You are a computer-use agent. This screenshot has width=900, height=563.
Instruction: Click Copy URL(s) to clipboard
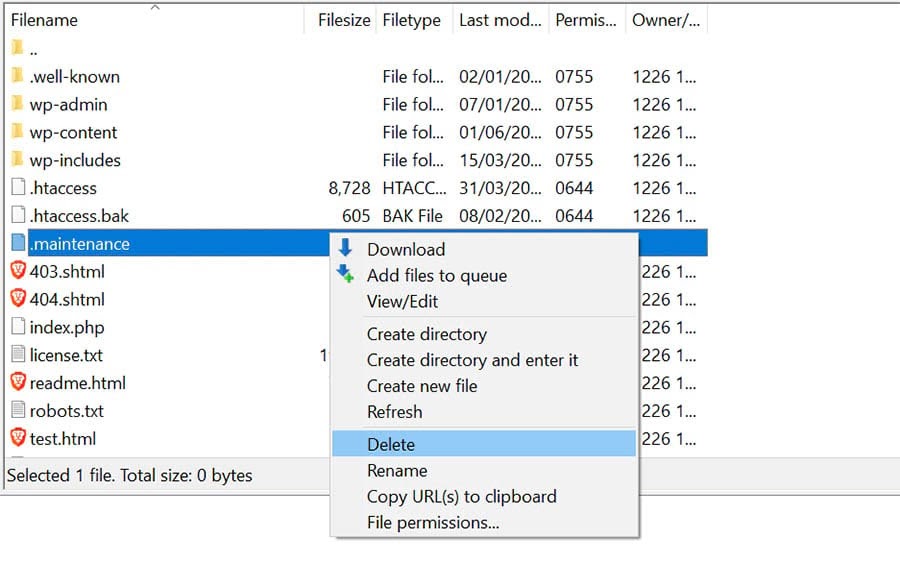click(x=461, y=496)
